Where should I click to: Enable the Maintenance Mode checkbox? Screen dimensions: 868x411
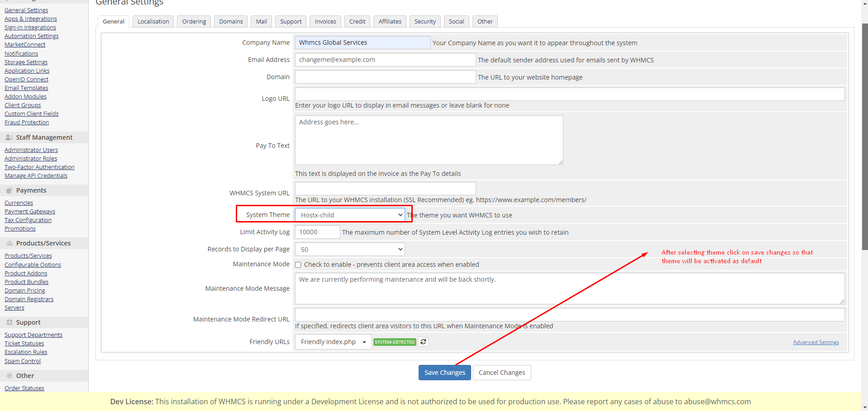click(298, 265)
